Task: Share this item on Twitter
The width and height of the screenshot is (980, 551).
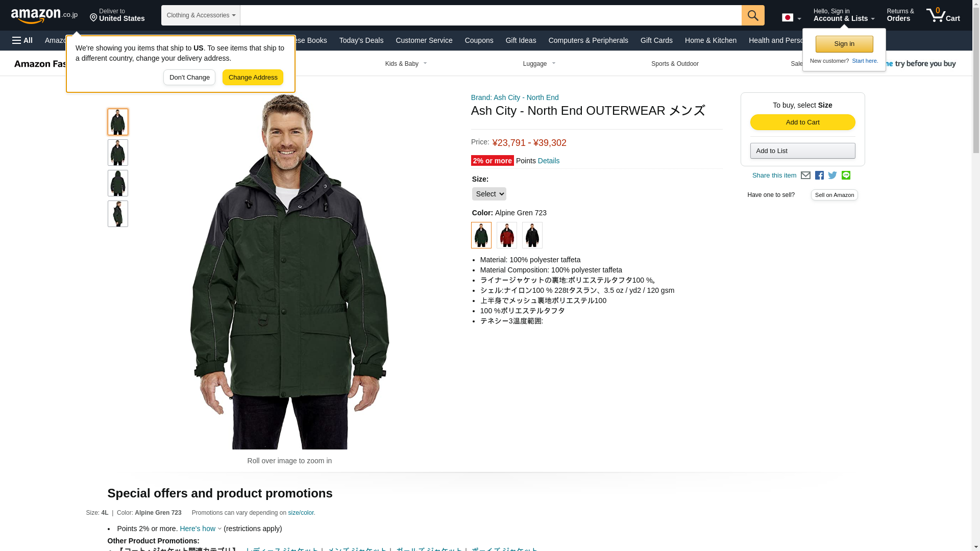Action: 832,176
